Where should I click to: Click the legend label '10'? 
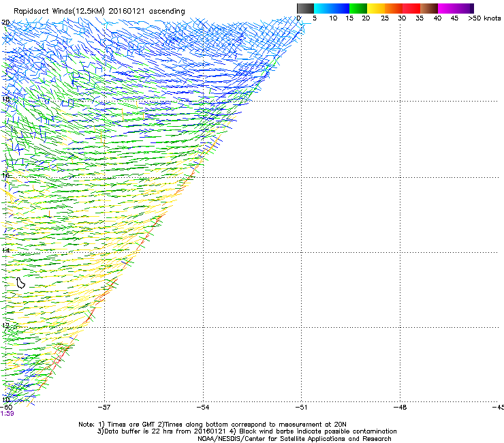point(333,18)
